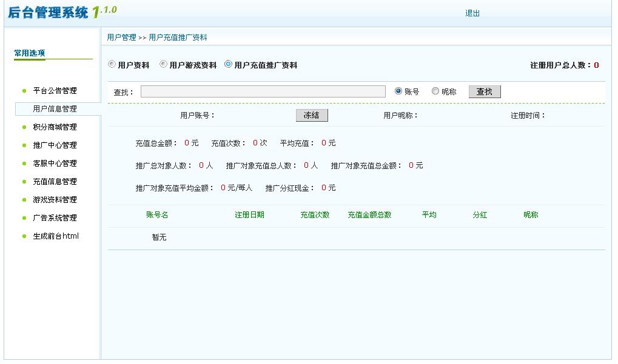Viewport: 618px width, 364px height.
Task: Switch search mode to 昵称 radio button
Action: pos(435,91)
